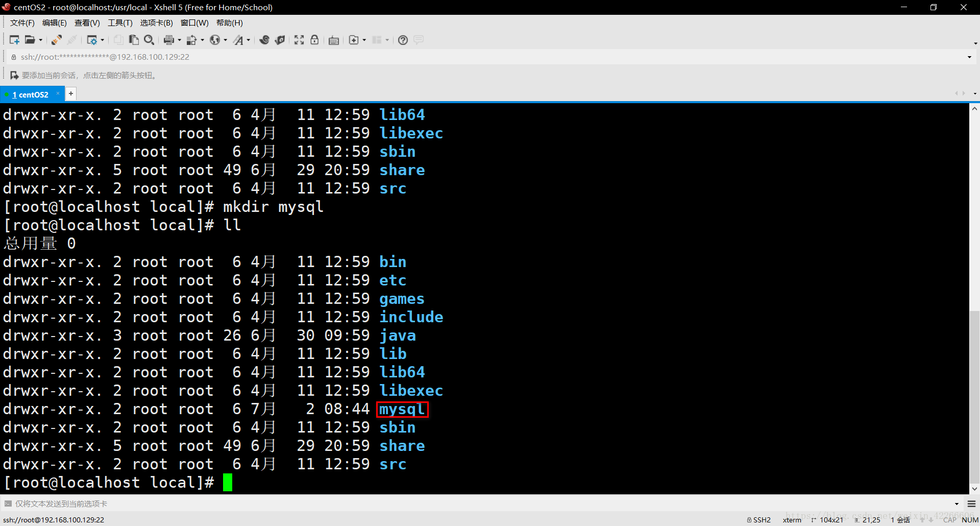
Task: Open the 编辑(E) menu
Action: point(54,23)
